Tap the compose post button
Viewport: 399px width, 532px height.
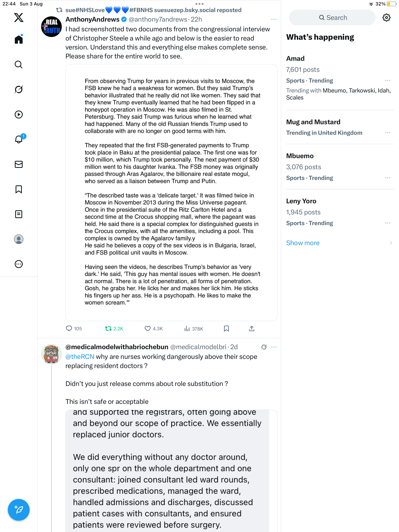pyautogui.click(x=19, y=510)
